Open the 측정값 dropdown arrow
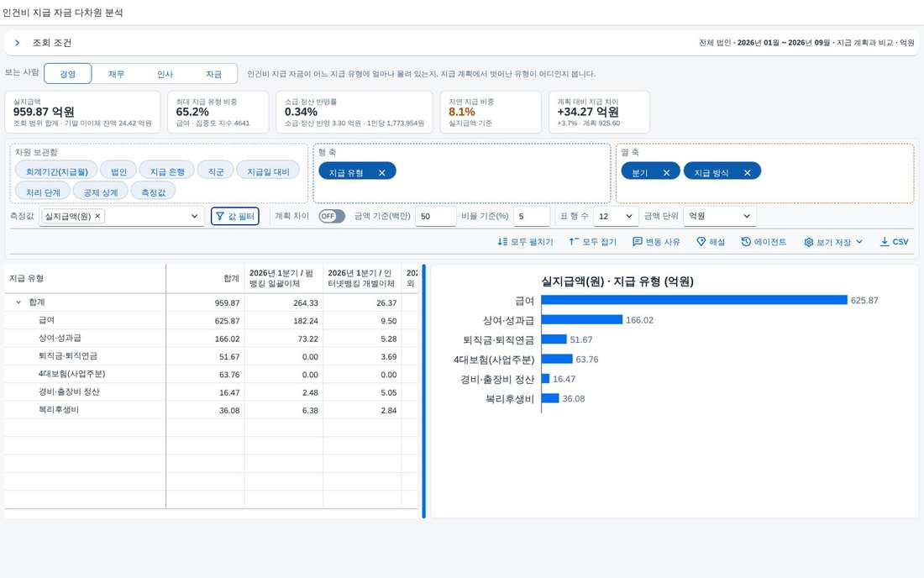Viewport: 924px width, 578px height. click(195, 216)
